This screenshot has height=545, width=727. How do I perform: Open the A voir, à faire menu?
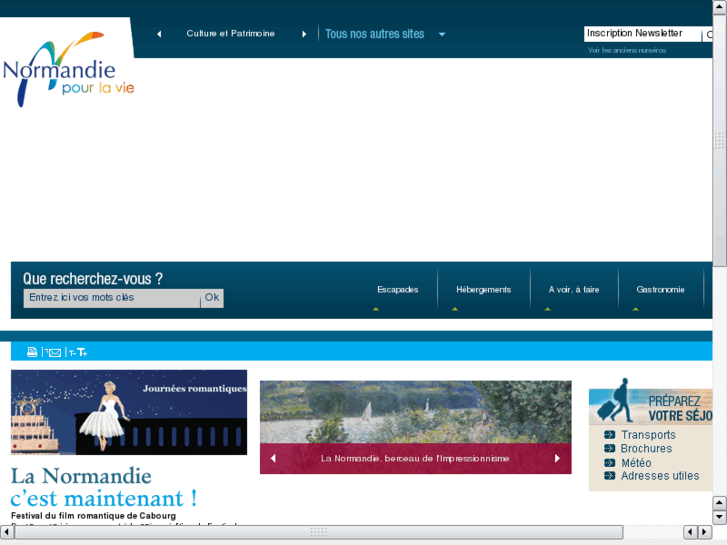click(574, 289)
